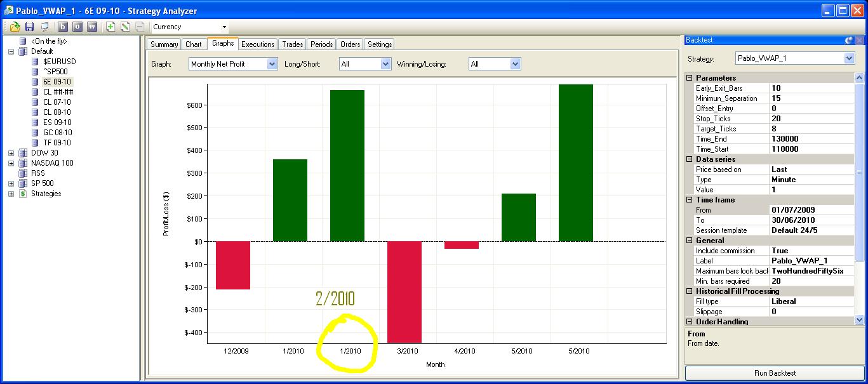Viewport: 868px width, 384px height.
Task: Collapse the Data series property section
Action: 690,159
